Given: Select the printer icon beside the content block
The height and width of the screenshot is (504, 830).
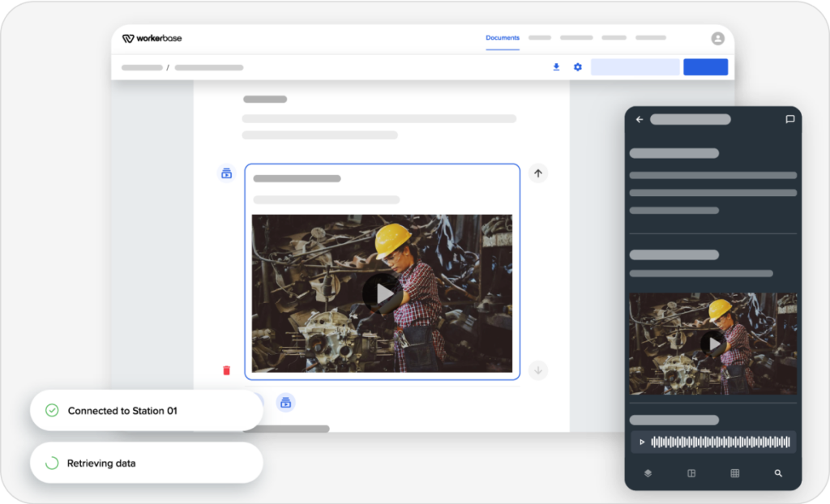Looking at the screenshot, I should pos(226,173).
